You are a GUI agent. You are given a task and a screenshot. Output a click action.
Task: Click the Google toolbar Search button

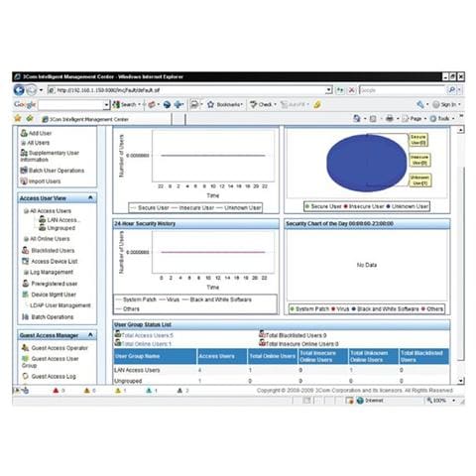pos(126,104)
